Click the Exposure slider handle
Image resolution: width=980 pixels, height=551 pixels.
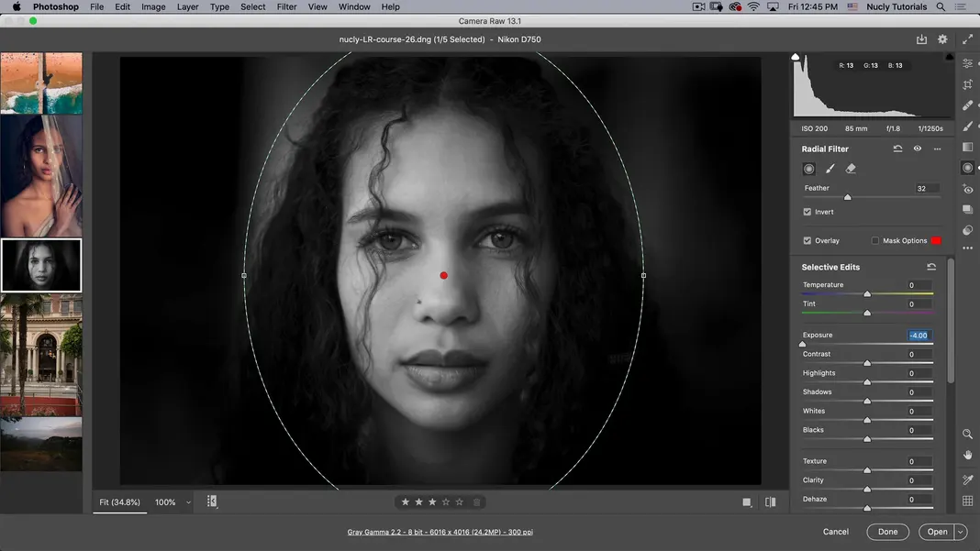(x=803, y=344)
